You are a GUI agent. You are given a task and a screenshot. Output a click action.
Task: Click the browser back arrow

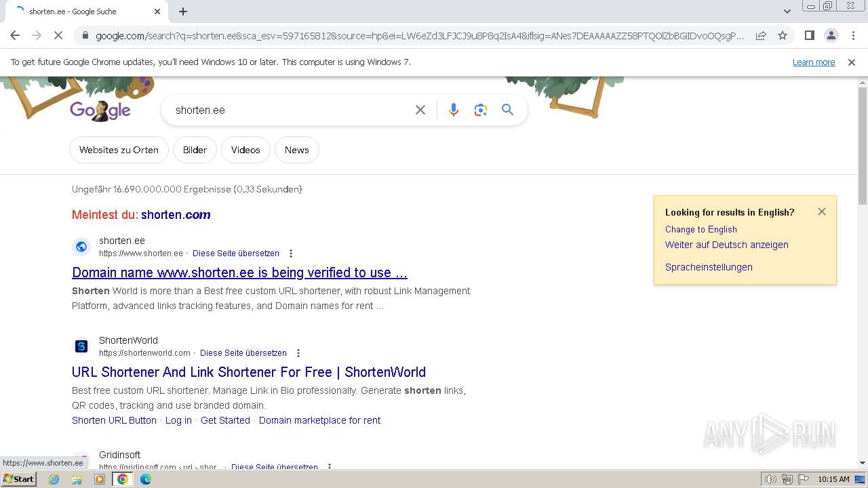(15, 35)
